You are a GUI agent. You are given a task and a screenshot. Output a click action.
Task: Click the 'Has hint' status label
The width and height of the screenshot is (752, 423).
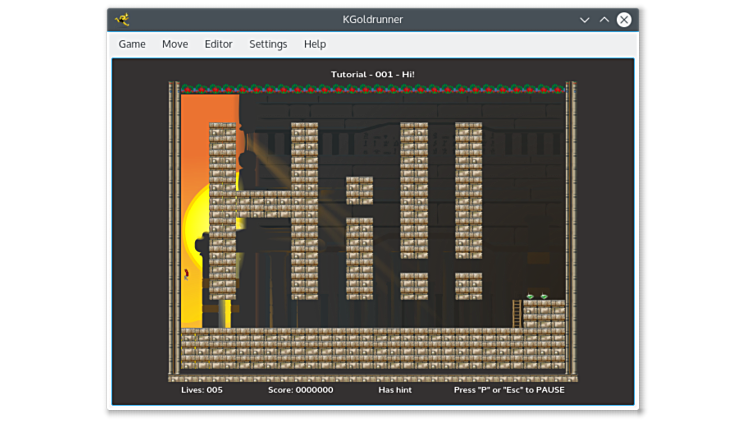tap(394, 390)
